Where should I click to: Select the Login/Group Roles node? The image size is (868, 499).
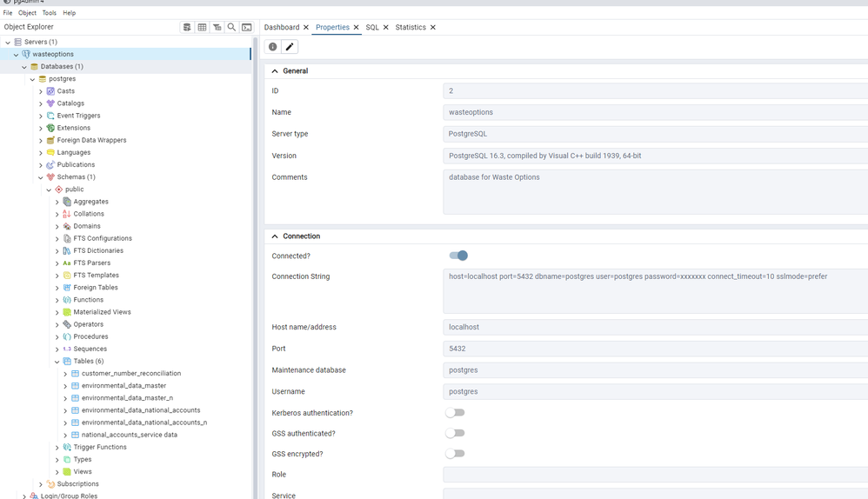(69, 496)
